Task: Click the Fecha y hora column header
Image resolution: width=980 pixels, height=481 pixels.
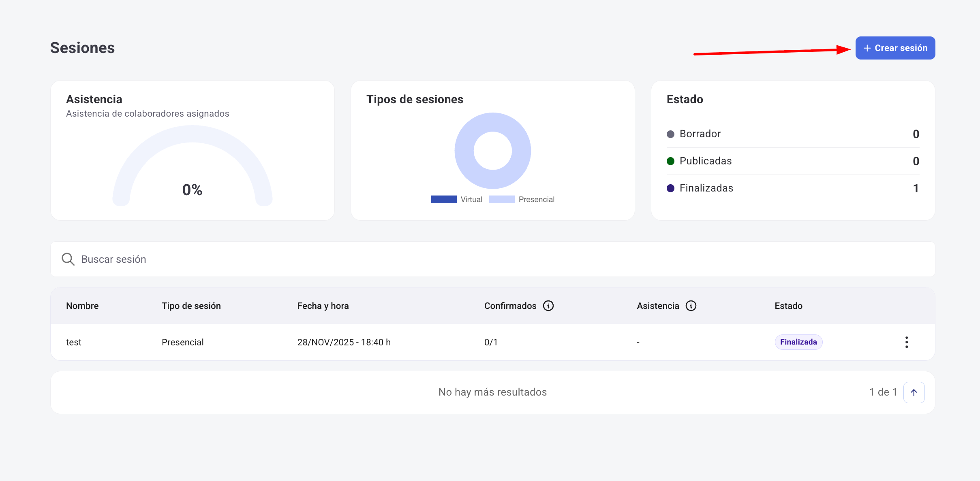Action: 323,306
